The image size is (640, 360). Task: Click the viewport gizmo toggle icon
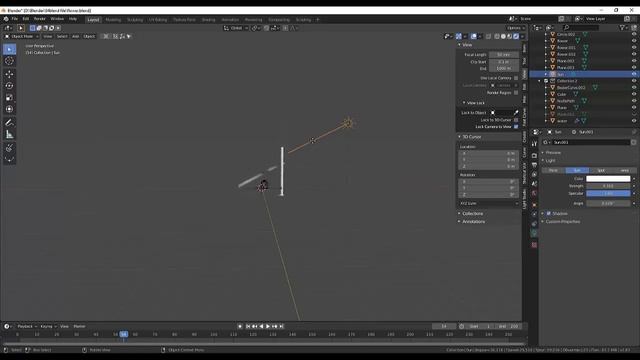click(x=459, y=36)
